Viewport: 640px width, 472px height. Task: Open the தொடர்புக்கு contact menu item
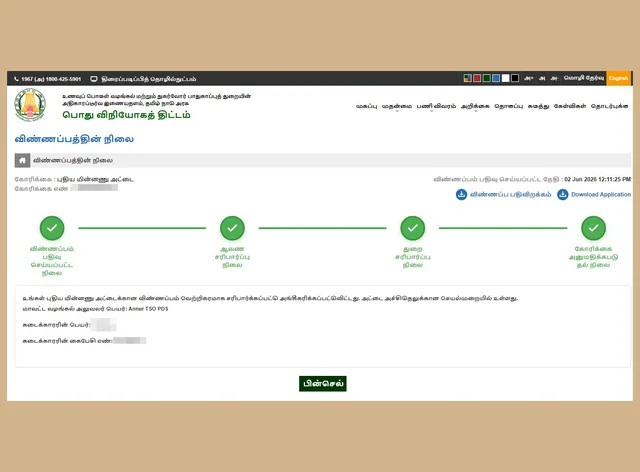(609, 106)
